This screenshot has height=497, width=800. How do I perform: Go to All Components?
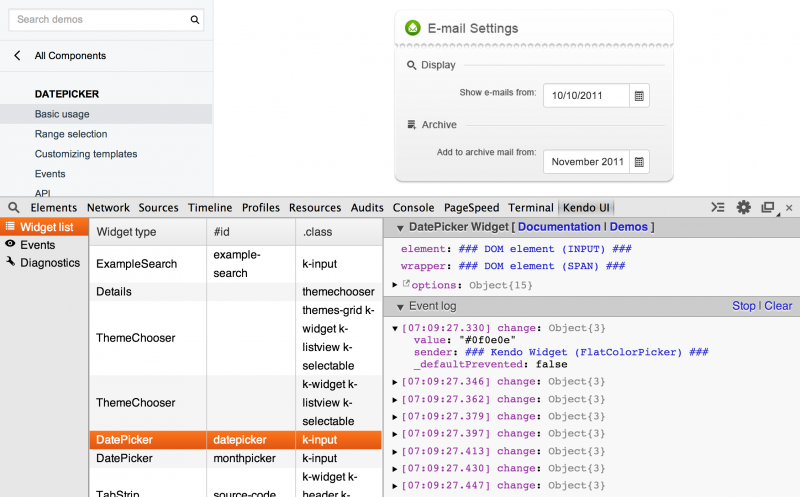tap(70, 56)
